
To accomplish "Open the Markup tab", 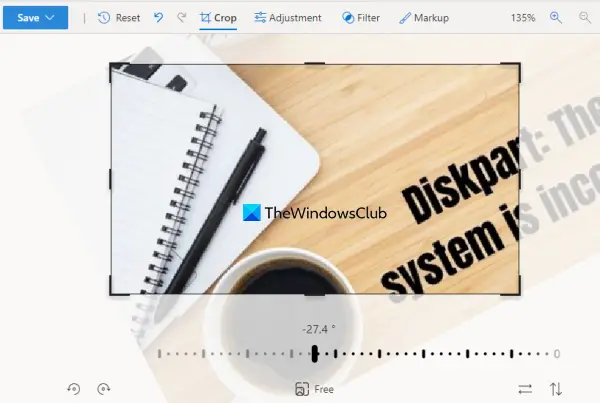I will (424, 18).
